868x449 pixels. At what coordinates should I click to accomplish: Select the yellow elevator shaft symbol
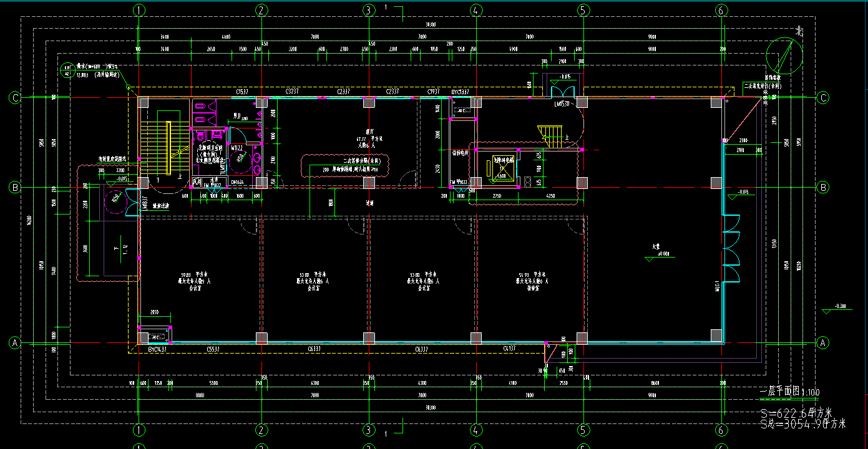(x=502, y=167)
